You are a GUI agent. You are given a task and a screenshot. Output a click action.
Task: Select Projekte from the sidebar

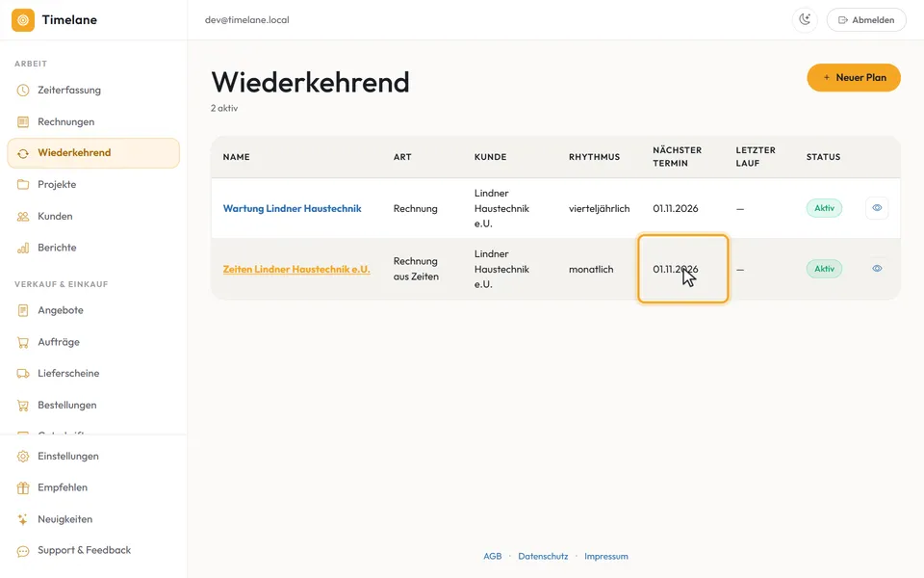point(93,185)
